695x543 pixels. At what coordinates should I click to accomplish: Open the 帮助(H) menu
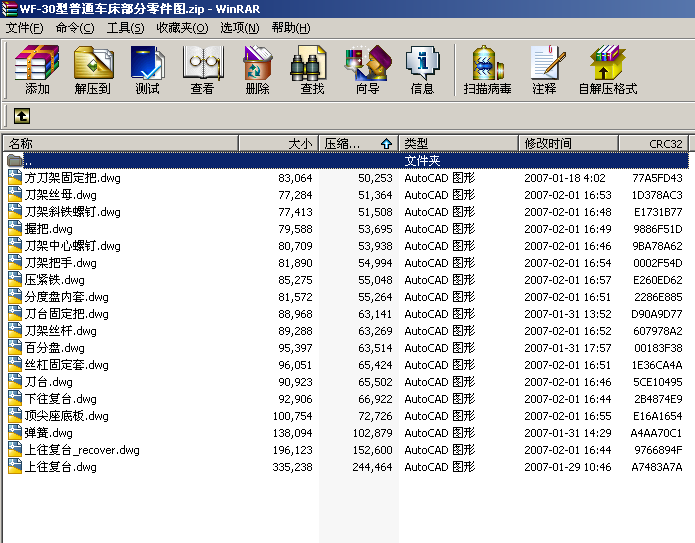click(x=291, y=28)
